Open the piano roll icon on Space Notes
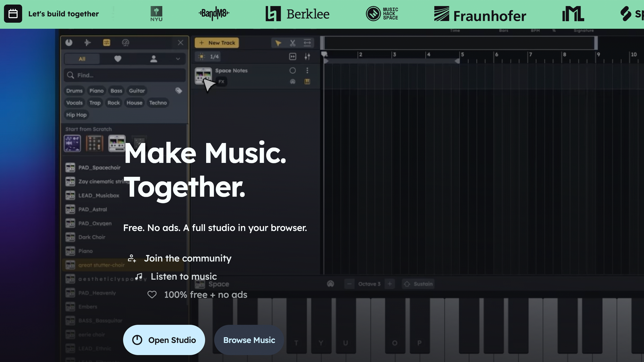 [307, 81]
